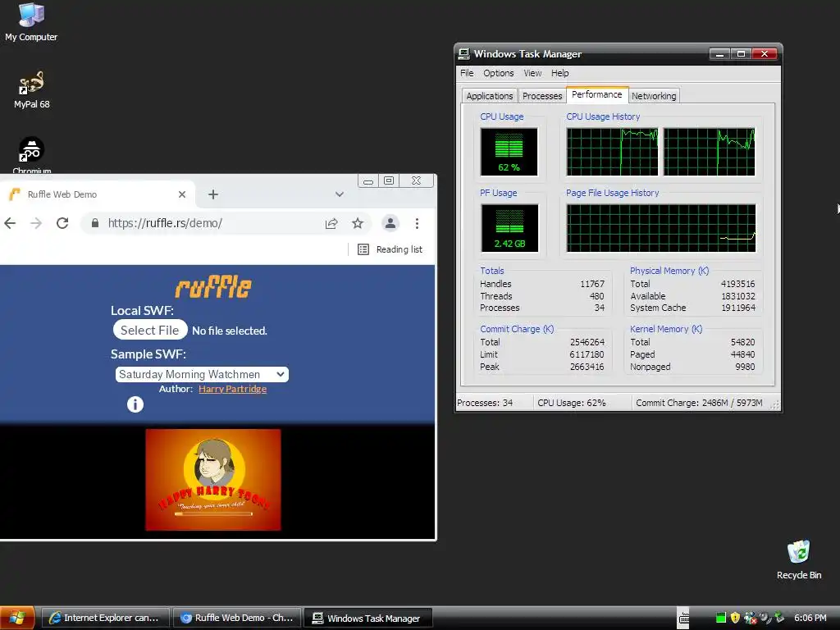Click Task Manager title bar icon
The image size is (840, 630).
(464, 53)
